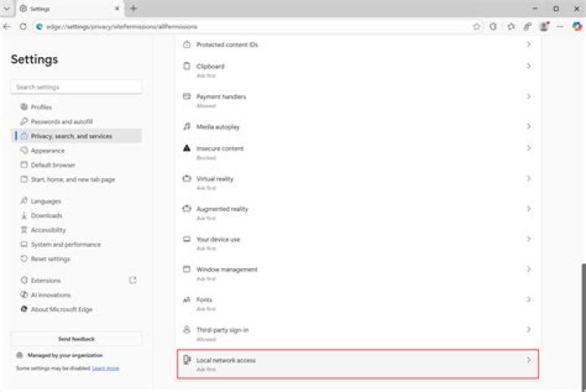Open System and performance settings

click(x=65, y=244)
